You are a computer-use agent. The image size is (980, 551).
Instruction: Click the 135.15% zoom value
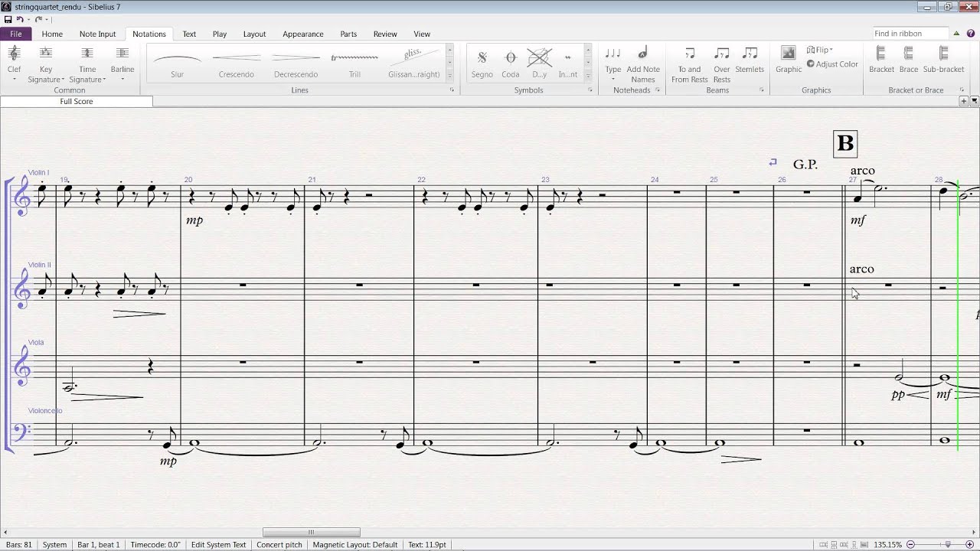pyautogui.click(x=888, y=545)
